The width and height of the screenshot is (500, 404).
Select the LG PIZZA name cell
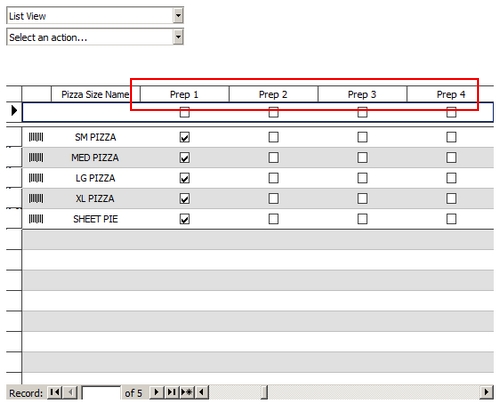pos(95,178)
